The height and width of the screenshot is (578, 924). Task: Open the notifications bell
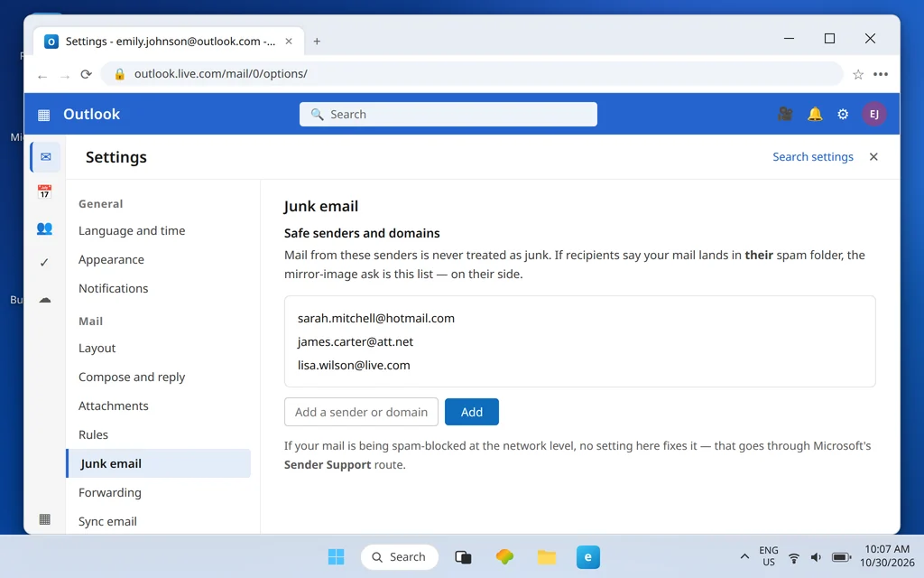pyautogui.click(x=815, y=114)
